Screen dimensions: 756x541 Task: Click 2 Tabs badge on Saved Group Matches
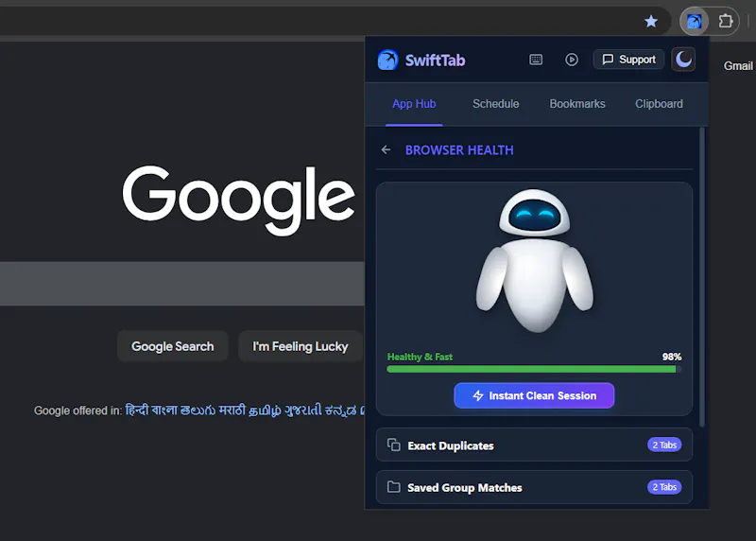664,487
